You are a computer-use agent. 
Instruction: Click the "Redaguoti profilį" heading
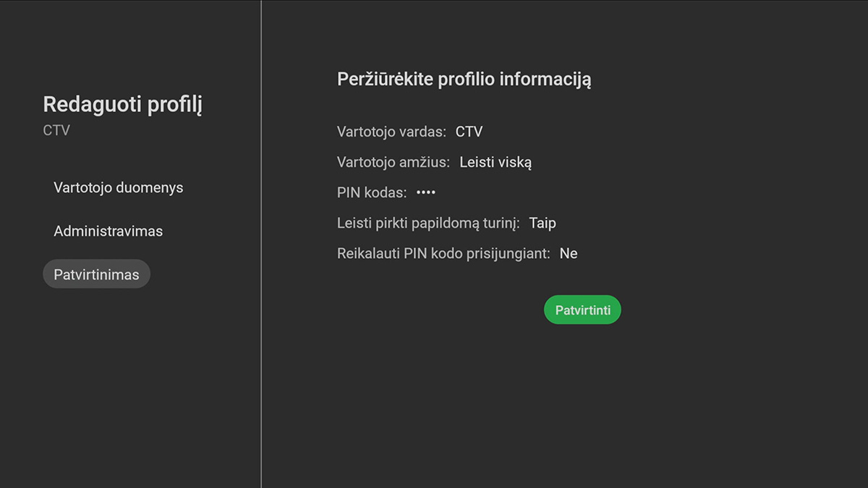tap(123, 103)
